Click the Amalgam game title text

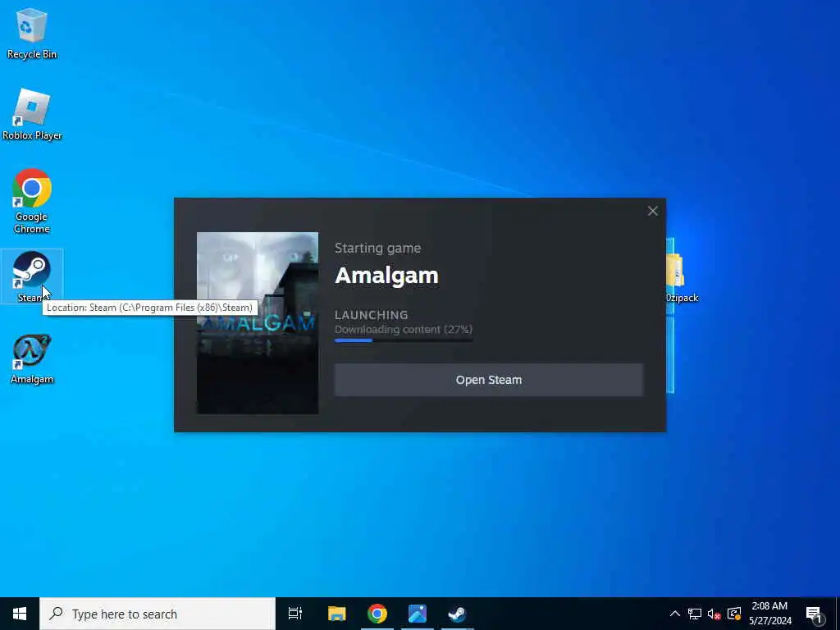click(x=387, y=276)
